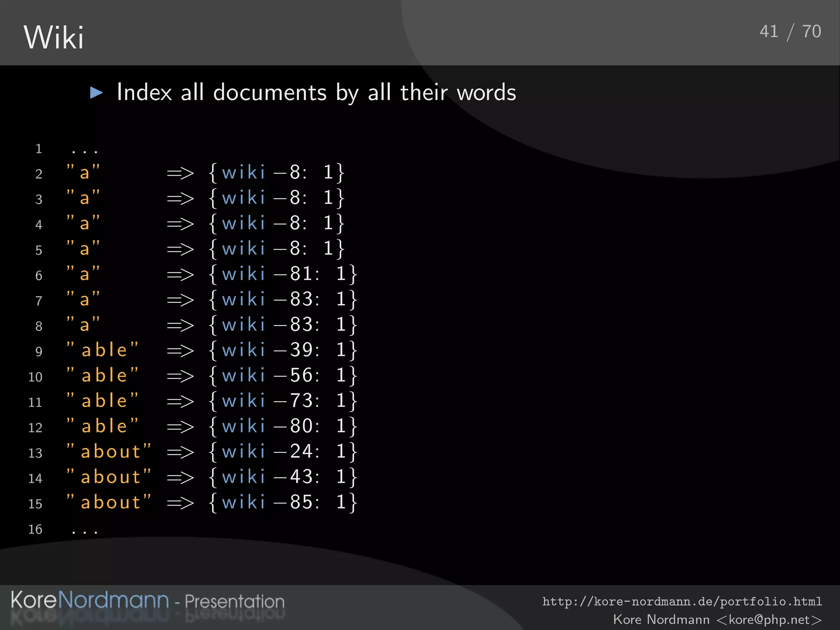The height and width of the screenshot is (630, 840).
Task: Click the value {wiki-83: 1} on line 7
Action: coord(283,299)
